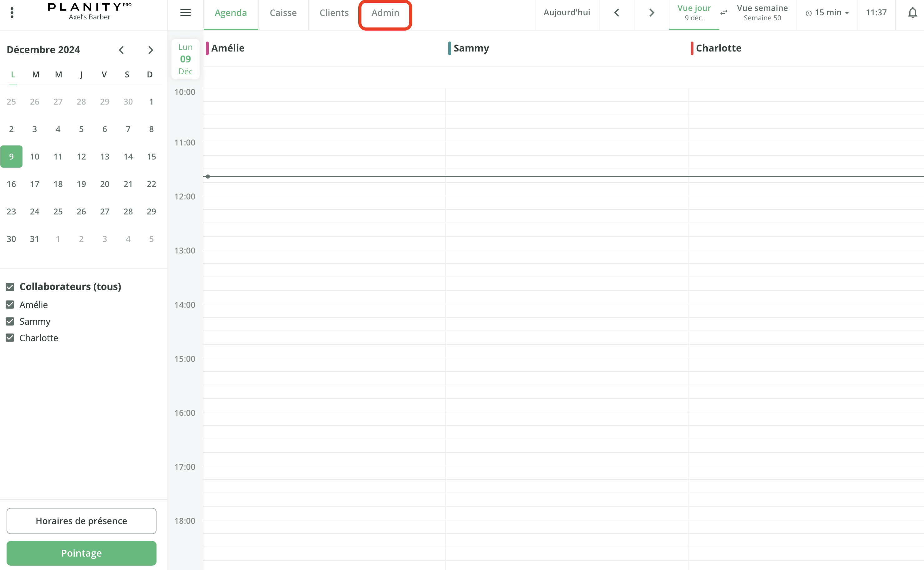The height and width of the screenshot is (570, 924).
Task: Show previous month in mini calendar
Action: point(122,50)
